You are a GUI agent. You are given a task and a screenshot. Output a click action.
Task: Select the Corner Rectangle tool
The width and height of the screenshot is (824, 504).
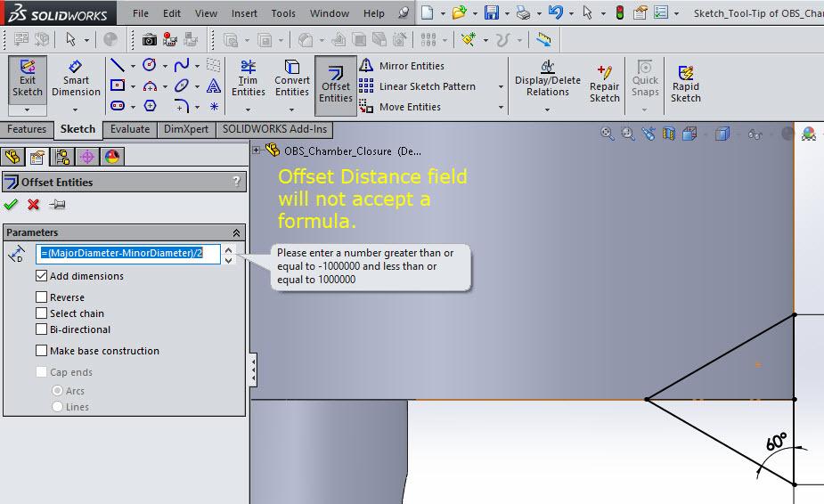(118, 85)
